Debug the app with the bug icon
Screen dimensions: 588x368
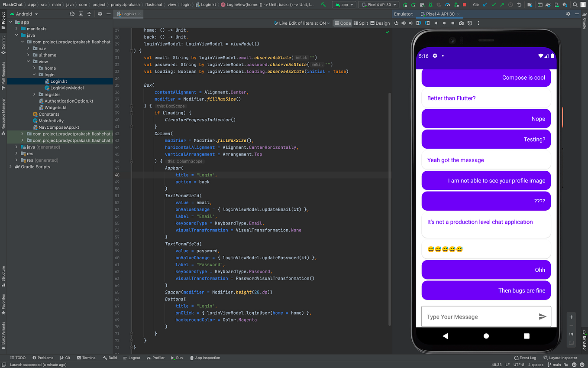click(430, 5)
